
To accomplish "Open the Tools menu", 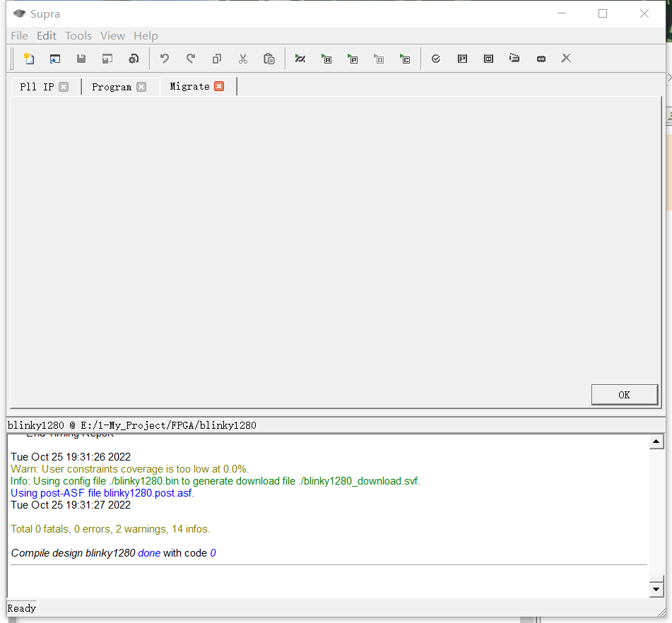I will click(x=78, y=35).
